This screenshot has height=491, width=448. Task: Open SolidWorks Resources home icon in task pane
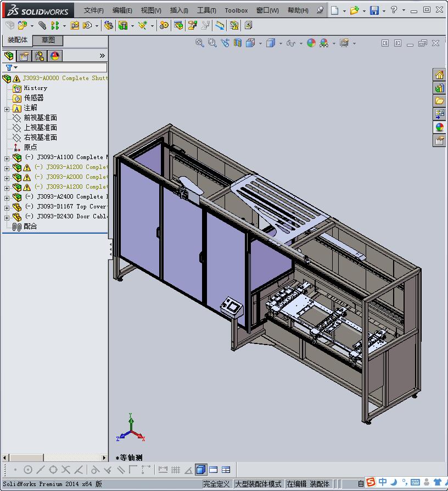[439, 75]
